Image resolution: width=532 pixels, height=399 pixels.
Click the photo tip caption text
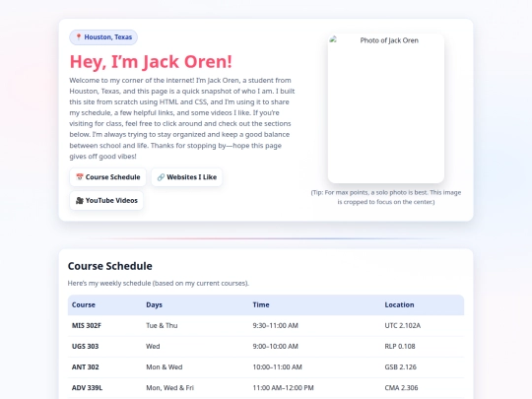tap(386, 197)
